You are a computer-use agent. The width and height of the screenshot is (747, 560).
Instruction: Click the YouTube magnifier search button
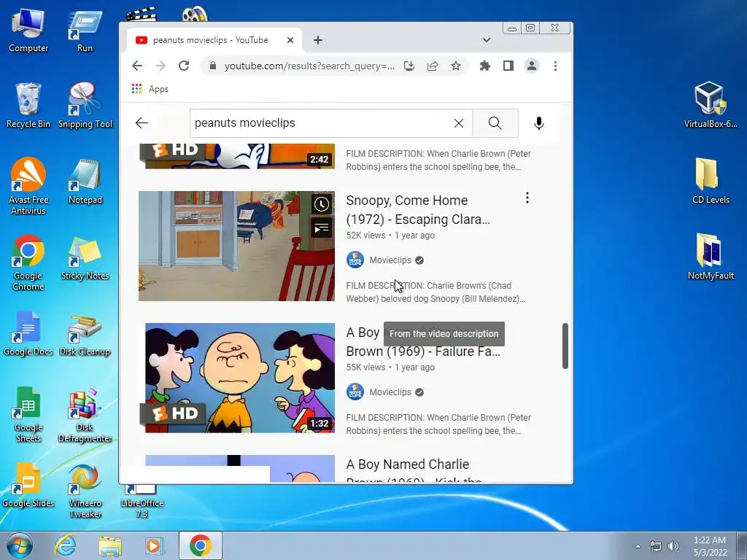pos(495,123)
